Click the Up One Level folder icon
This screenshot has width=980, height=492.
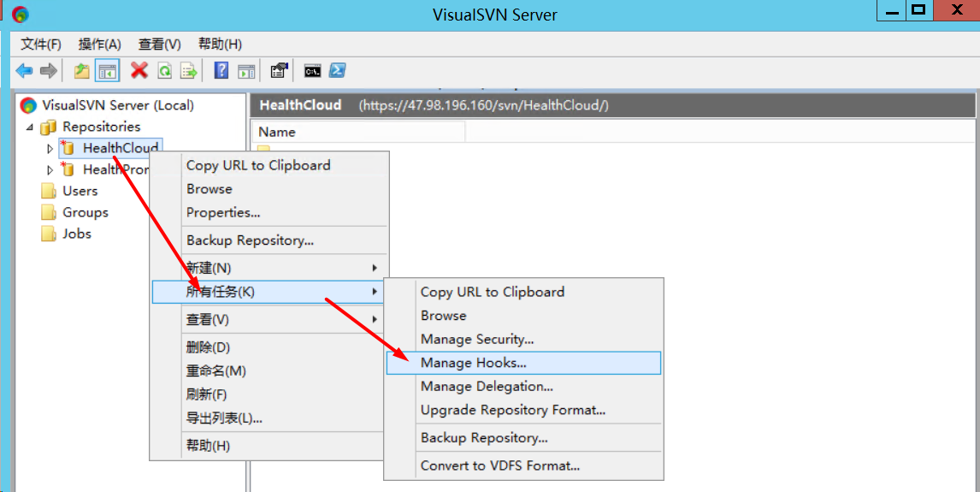pos(82,71)
